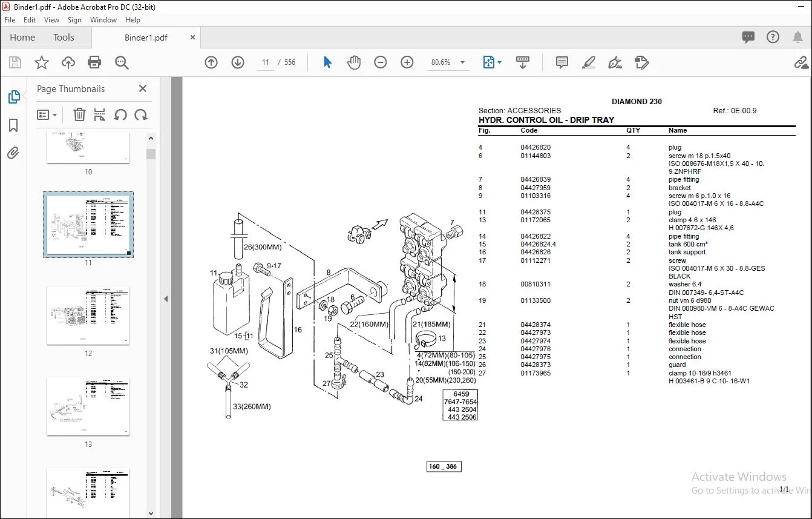Close the Page Thumbnails panel
Viewport: 812px width, 519px height.
[x=143, y=88]
